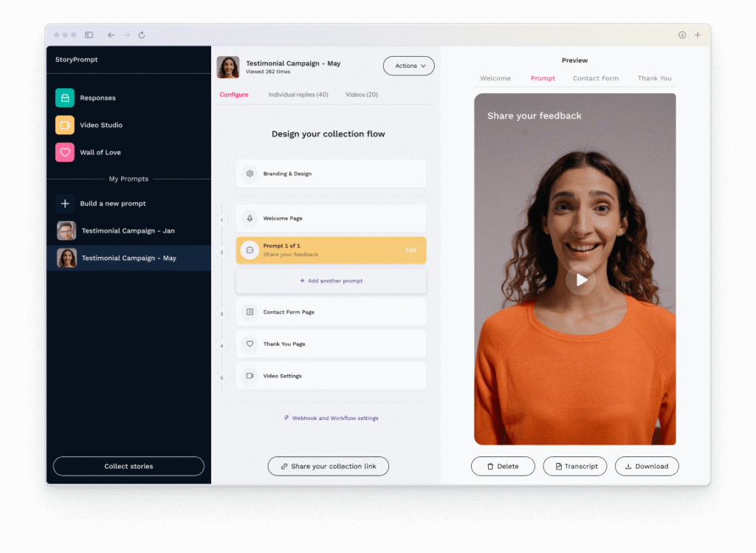Image resolution: width=756 pixels, height=553 pixels.
Task: Click Share your collection link
Action: 329,466
